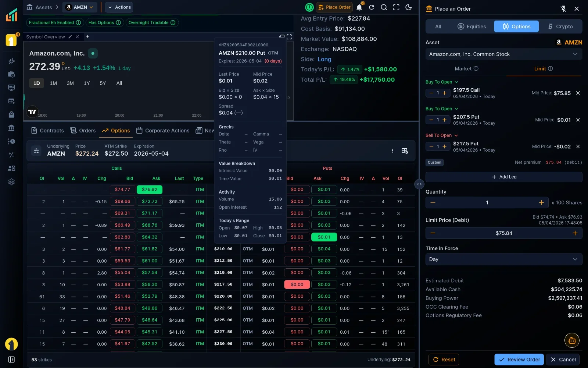588x368 pixels.
Task: Open the plus/minus sidebar icon
Action: click(11, 155)
